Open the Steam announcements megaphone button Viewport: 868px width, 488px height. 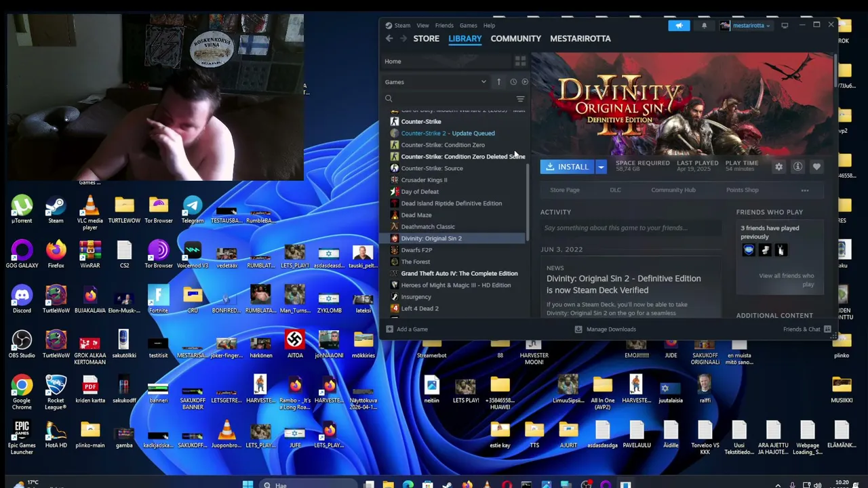pyautogui.click(x=679, y=26)
